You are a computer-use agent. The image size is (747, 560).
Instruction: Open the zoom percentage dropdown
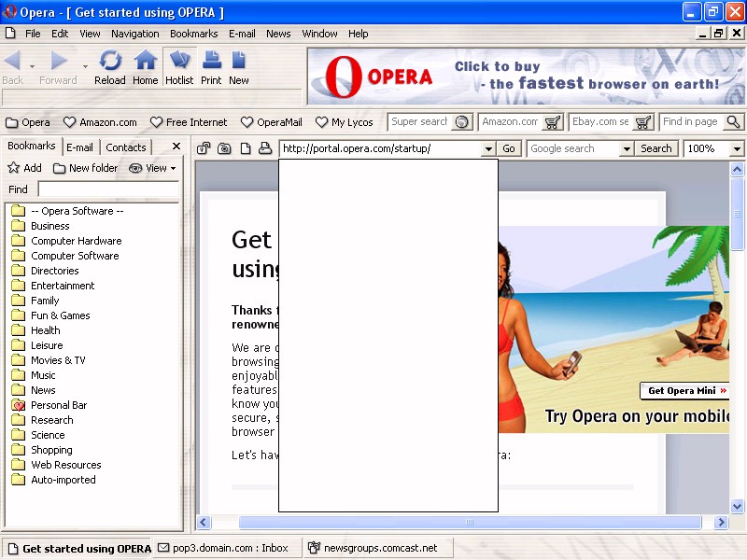click(737, 148)
